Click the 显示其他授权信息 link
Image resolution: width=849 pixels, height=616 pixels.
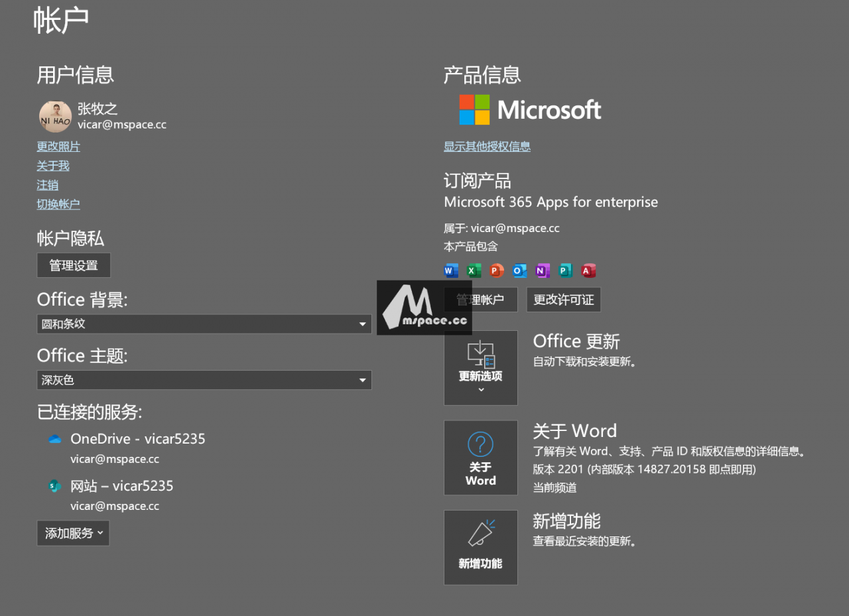point(487,147)
